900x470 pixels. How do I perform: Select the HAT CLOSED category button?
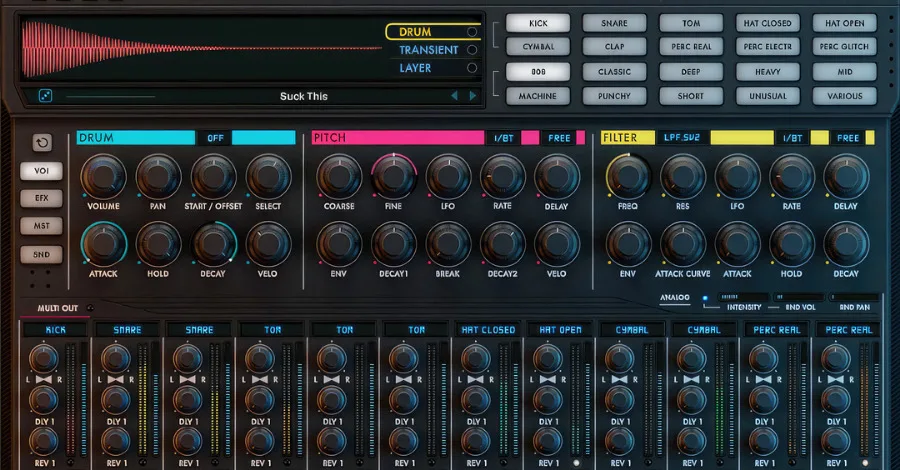[767, 23]
